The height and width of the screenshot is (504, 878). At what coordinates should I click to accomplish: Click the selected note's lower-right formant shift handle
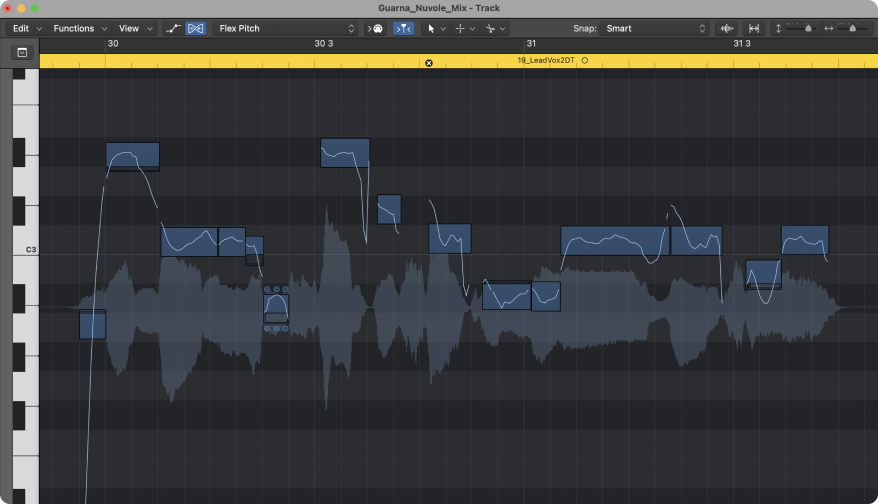click(286, 329)
